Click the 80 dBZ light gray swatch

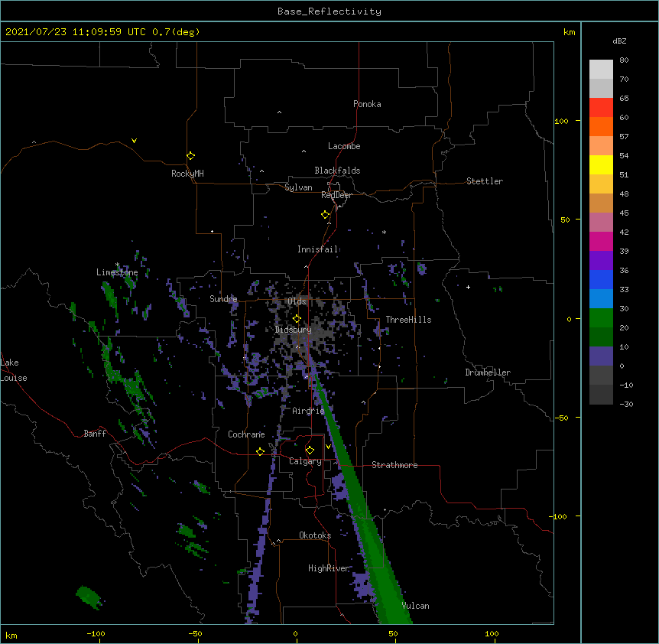pyautogui.click(x=601, y=70)
